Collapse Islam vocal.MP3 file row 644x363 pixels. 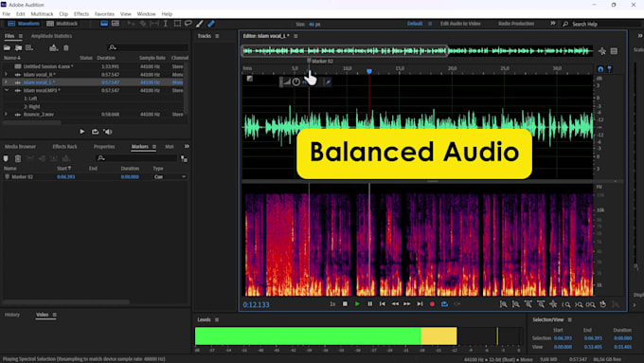(7, 90)
